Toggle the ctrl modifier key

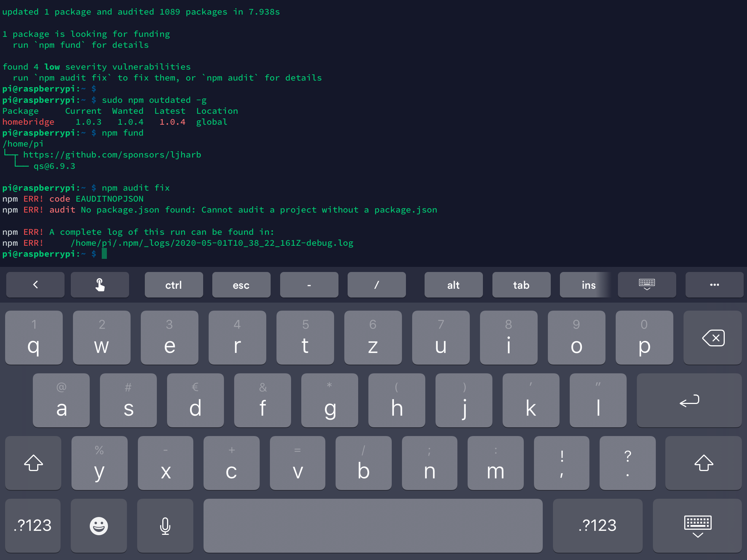tap(174, 285)
